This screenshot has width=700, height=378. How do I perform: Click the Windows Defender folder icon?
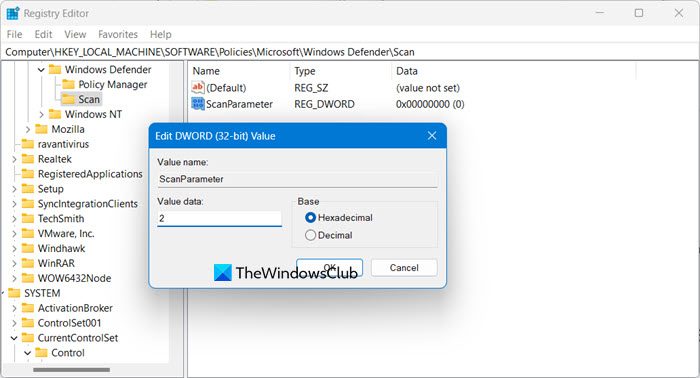55,70
